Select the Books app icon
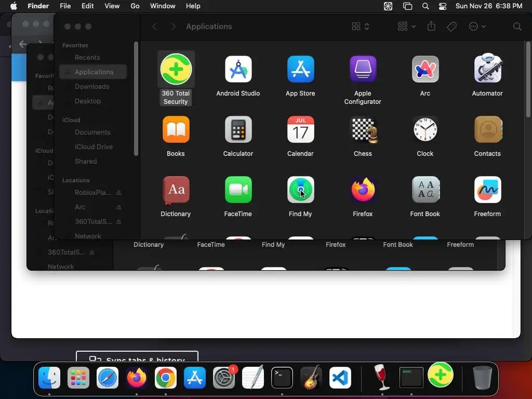 [176, 129]
